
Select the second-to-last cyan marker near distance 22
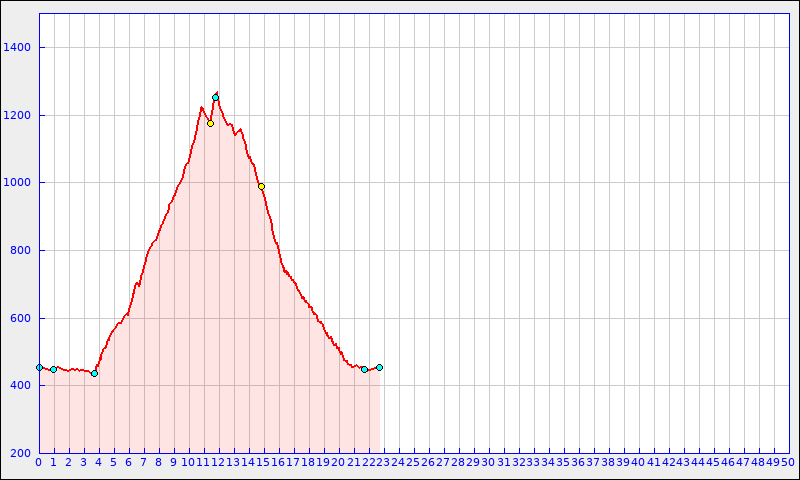(x=364, y=370)
